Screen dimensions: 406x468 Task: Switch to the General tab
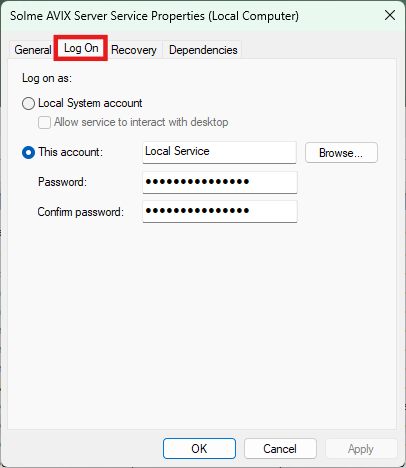[x=32, y=50]
